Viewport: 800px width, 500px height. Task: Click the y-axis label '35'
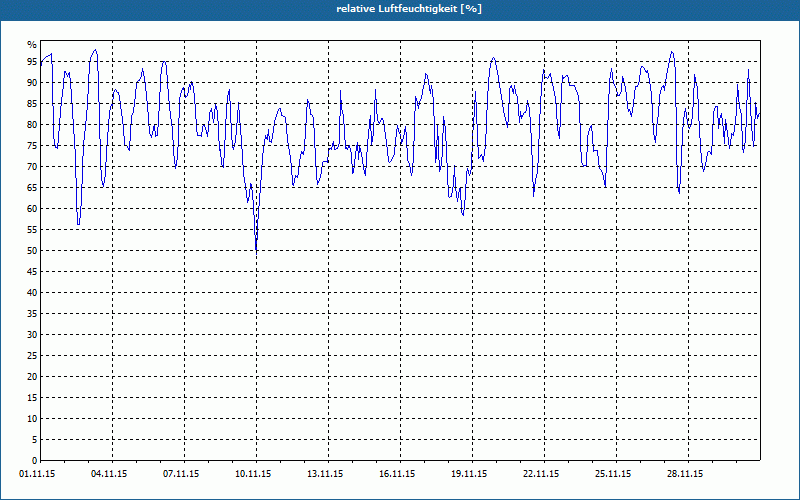click(x=32, y=314)
